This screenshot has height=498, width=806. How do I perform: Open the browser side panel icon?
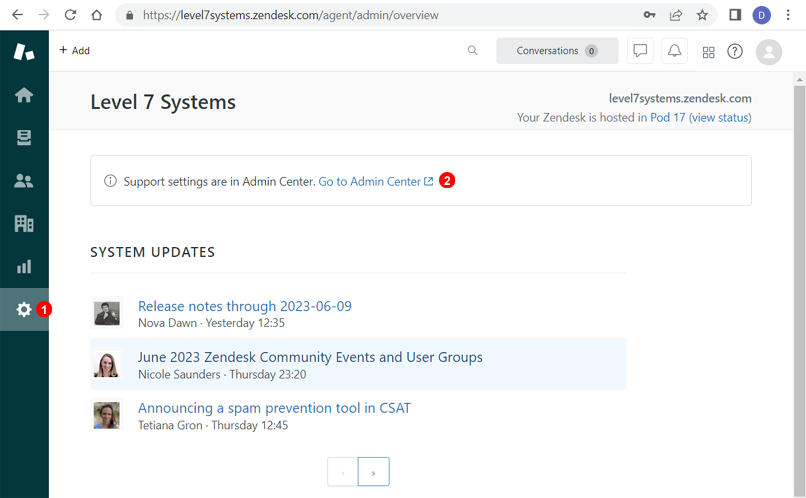pos(735,15)
